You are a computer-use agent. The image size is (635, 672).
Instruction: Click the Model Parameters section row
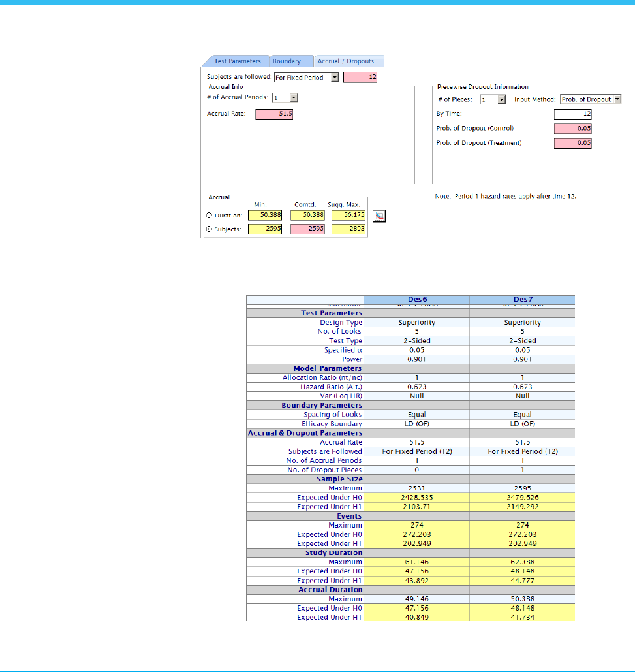(410, 368)
